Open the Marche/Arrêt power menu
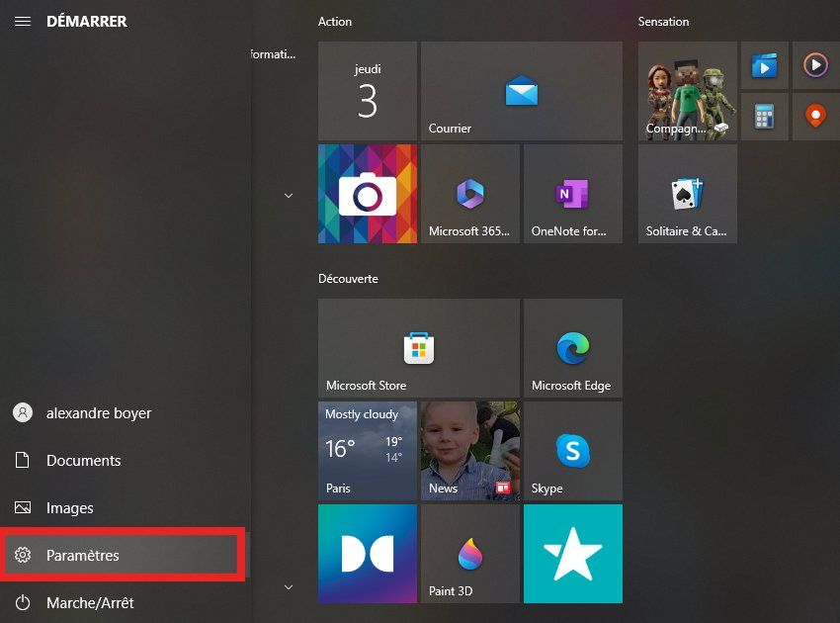Image resolution: width=840 pixels, height=623 pixels. (x=124, y=602)
